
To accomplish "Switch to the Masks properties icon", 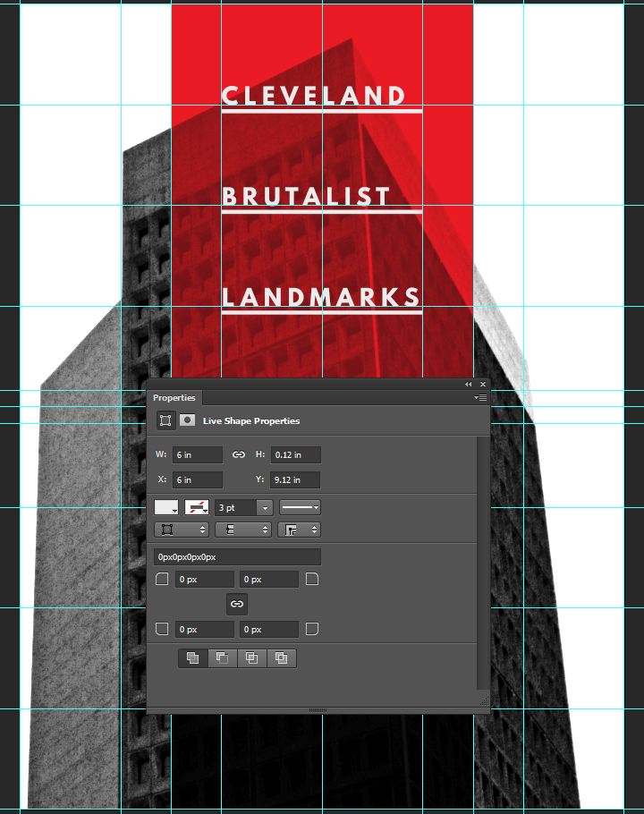I will (x=187, y=420).
